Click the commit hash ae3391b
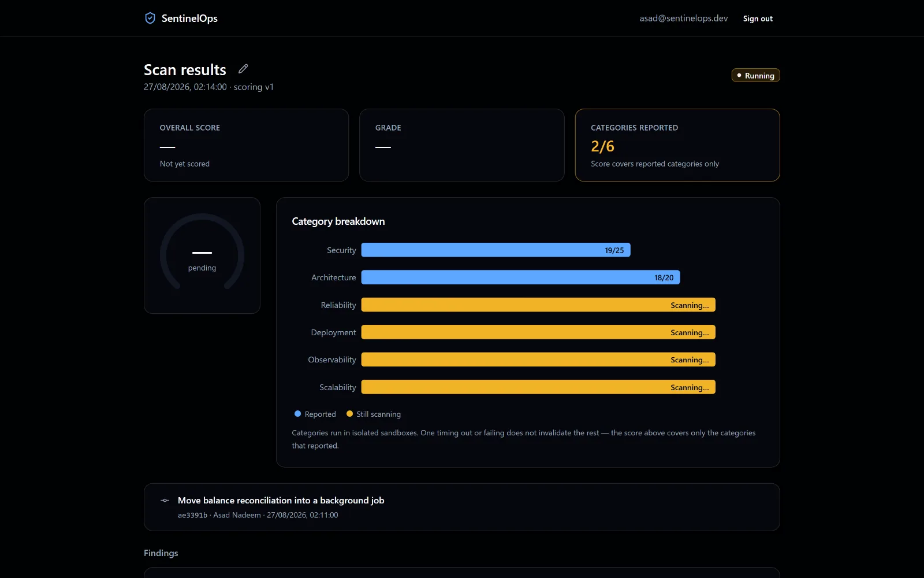 click(192, 515)
